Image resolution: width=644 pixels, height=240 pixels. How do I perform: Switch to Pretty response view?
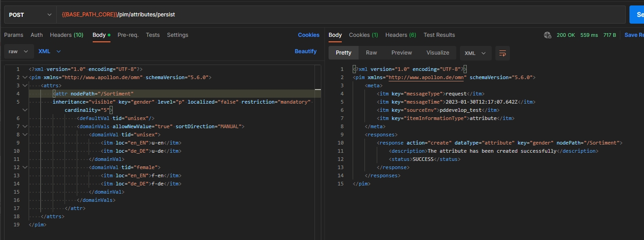pos(343,53)
